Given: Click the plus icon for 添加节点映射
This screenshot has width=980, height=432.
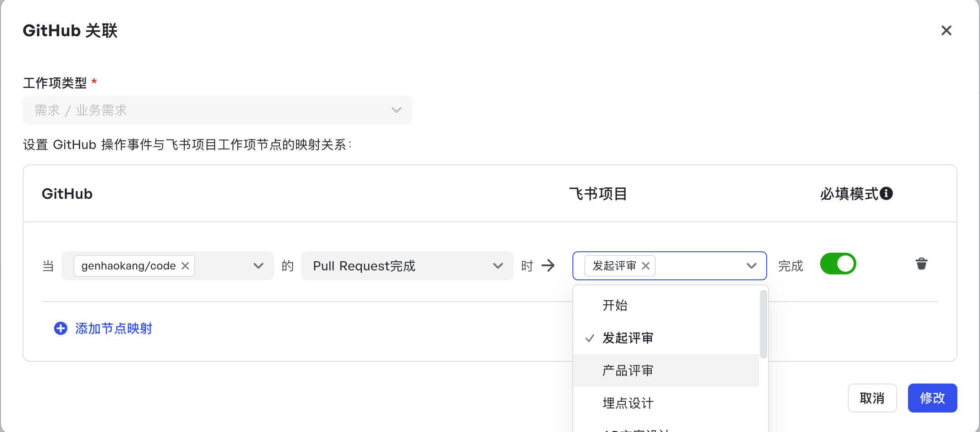Looking at the screenshot, I should click(x=61, y=328).
